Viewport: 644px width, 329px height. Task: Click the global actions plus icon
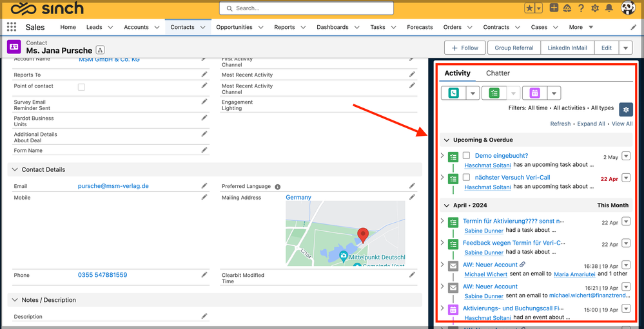click(554, 8)
